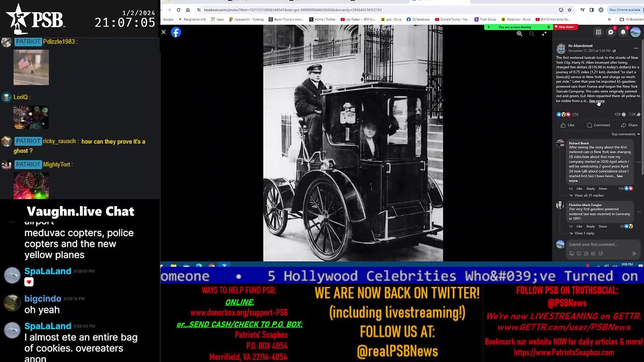Click username bigcindo in Vaughn chat
644x362 pixels.
[x=43, y=299]
